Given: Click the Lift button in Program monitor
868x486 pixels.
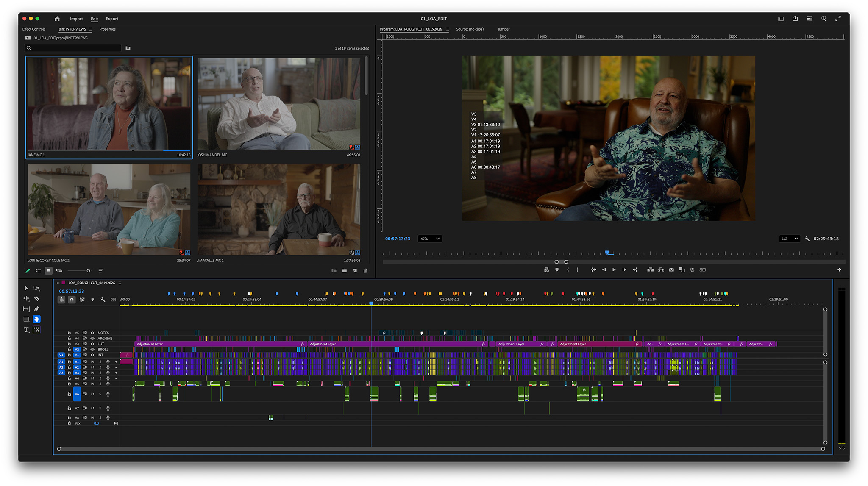Looking at the screenshot, I should point(651,270).
